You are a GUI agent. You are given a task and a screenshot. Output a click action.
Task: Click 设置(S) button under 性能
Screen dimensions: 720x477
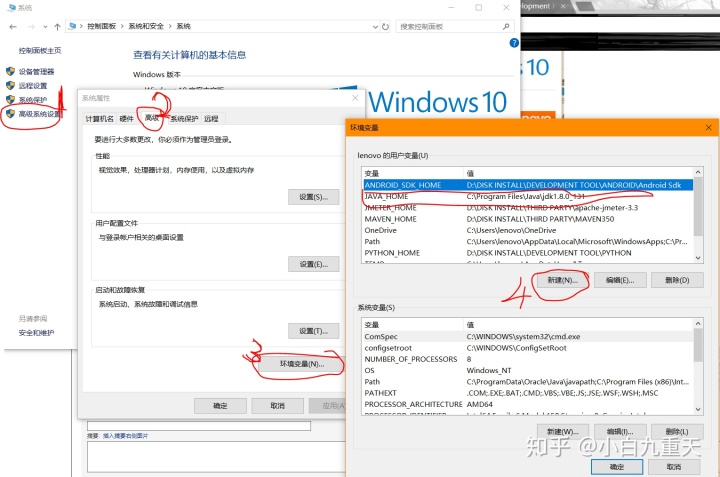[314, 197]
